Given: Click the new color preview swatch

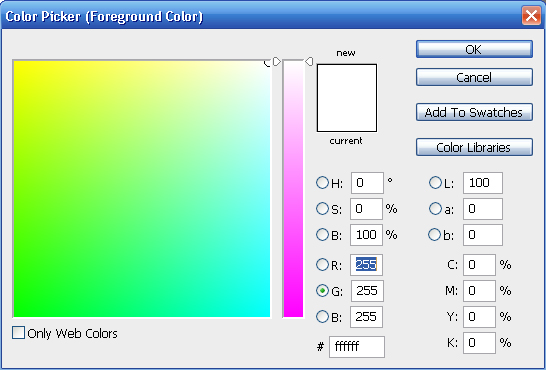Looking at the screenshot, I should tap(347, 81).
